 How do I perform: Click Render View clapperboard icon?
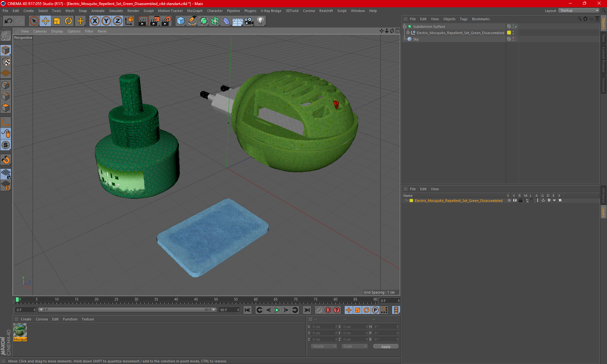point(143,21)
